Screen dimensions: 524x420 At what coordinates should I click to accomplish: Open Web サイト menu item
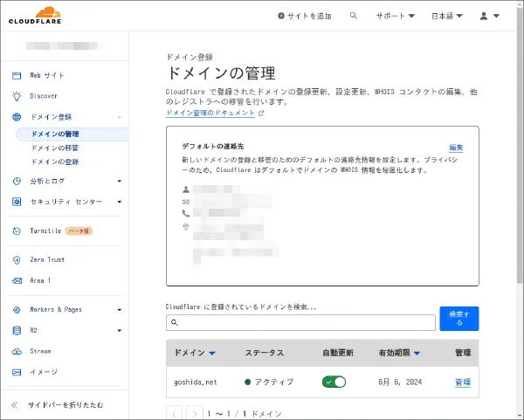47,75
